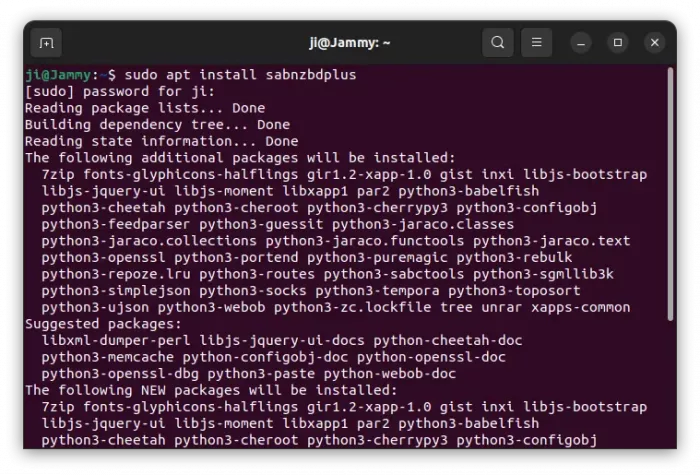Maximize the terminal window
Viewport: 700px width, 475px height.
point(617,43)
